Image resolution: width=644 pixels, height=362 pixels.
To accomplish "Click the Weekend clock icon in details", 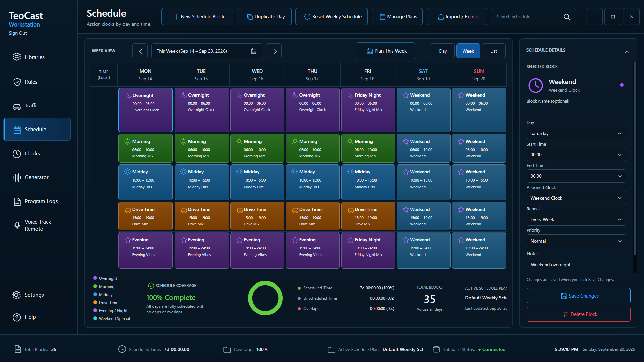I will click(x=535, y=85).
